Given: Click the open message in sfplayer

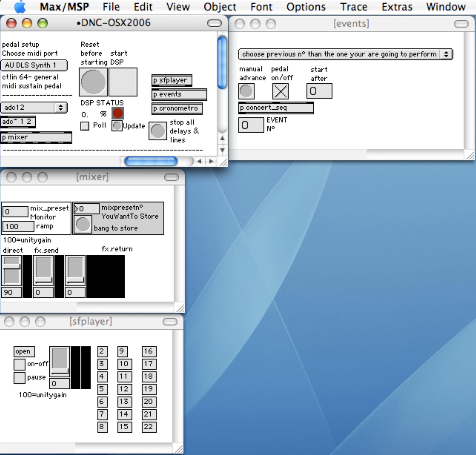Looking at the screenshot, I should [x=24, y=352].
